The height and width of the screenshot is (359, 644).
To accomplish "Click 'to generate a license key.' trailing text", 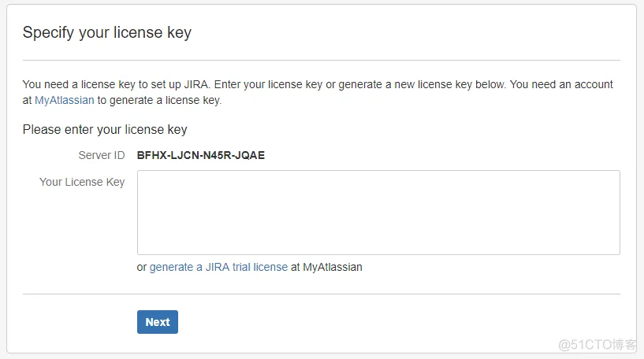I will pos(159,100).
